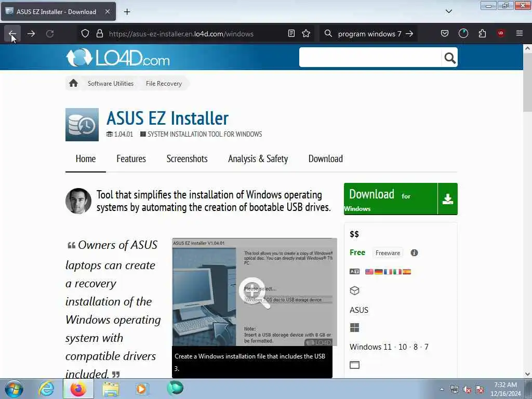Screen dimensions: 532x399
Task: Open File Recovery breadcrumb
Action: [164, 84]
